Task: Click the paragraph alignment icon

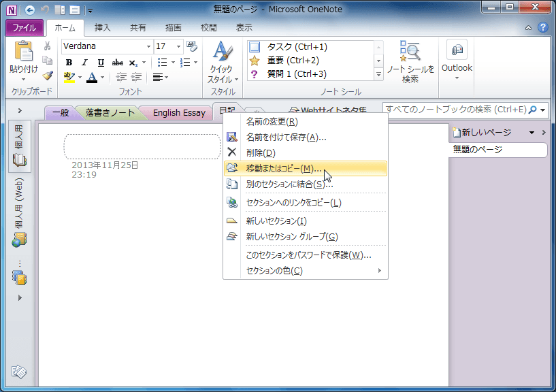Action: (157, 77)
